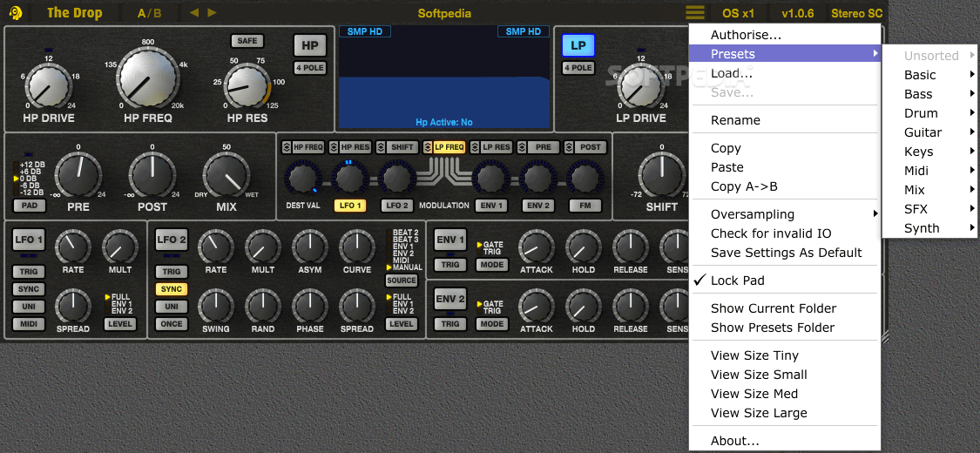The image size is (980, 453).
Task: Turn the DEST VAL modulation knob
Action: point(302,178)
